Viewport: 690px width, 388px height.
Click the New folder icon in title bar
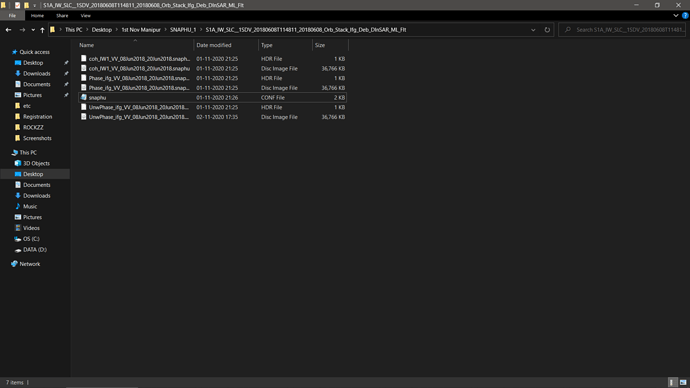tap(26, 5)
